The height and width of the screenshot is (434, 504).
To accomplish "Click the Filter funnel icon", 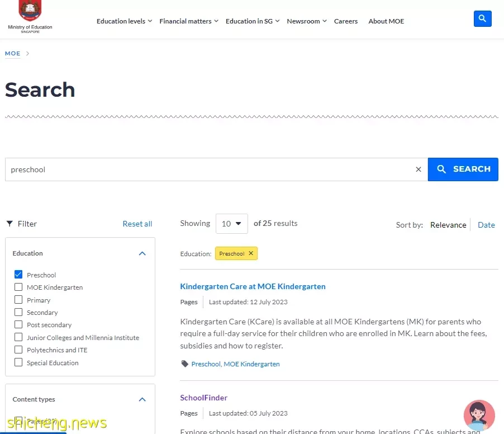I will coord(9,224).
